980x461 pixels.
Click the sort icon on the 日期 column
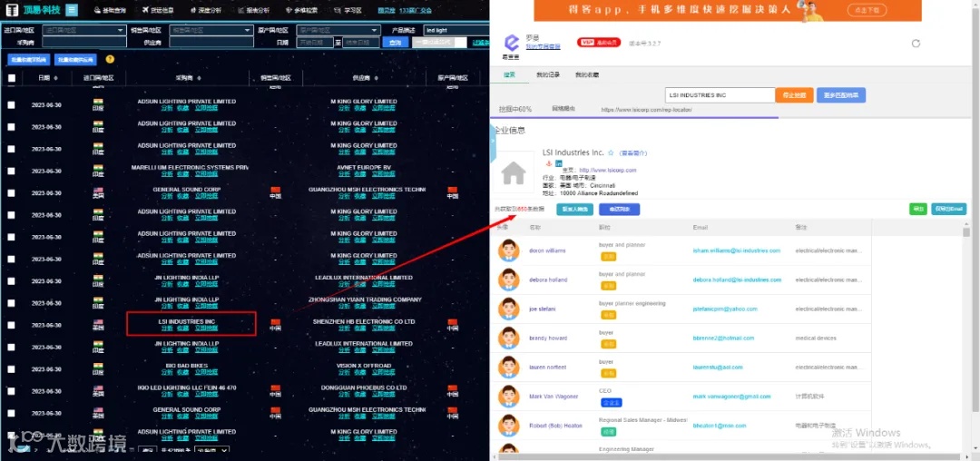coord(56,78)
